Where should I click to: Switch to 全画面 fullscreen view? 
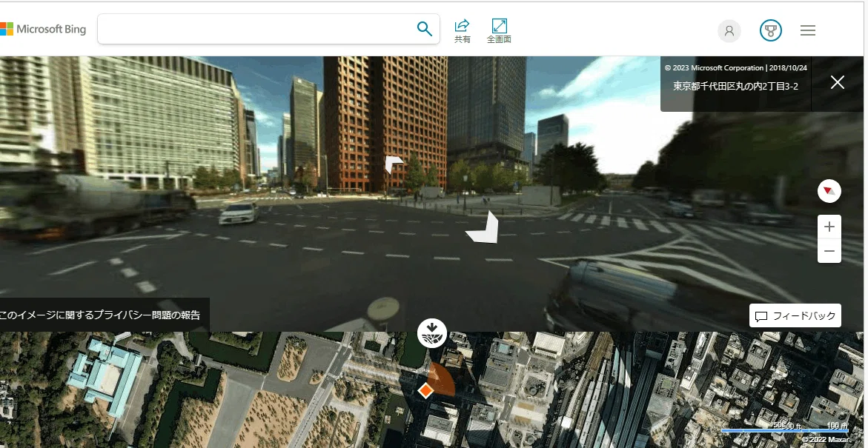pyautogui.click(x=499, y=31)
